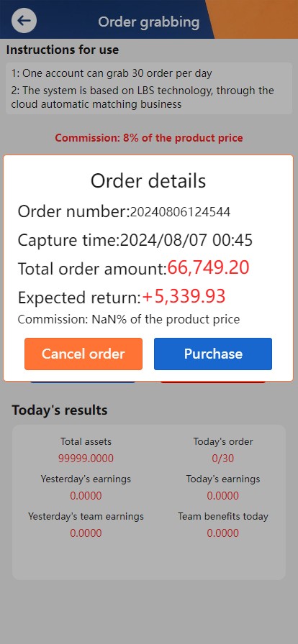Screen dimensions: 298x644
Task: Click the Commission NaN% text line
Action: pyautogui.click(x=128, y=319)
